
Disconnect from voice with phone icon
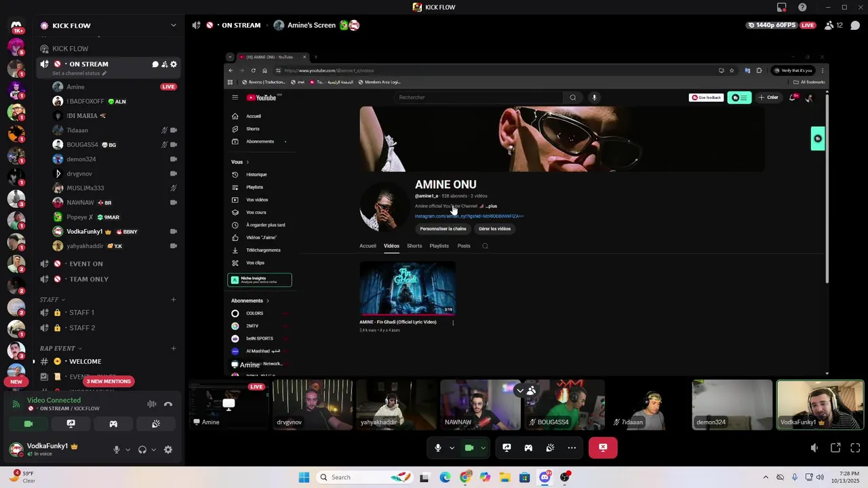pyautogui.click(x=168, y=404)
